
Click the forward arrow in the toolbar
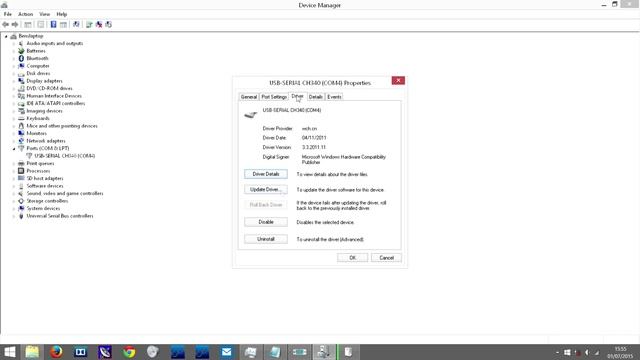coord(15,24)
